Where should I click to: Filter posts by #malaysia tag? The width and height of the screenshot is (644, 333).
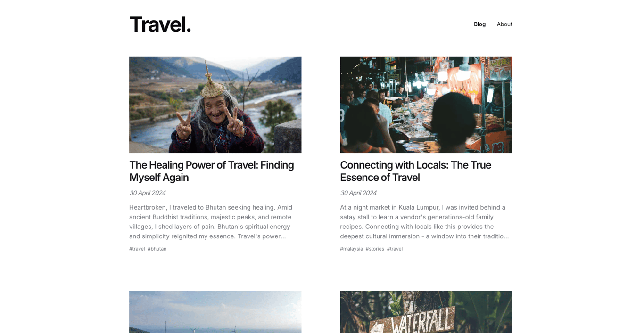(351, 249)
